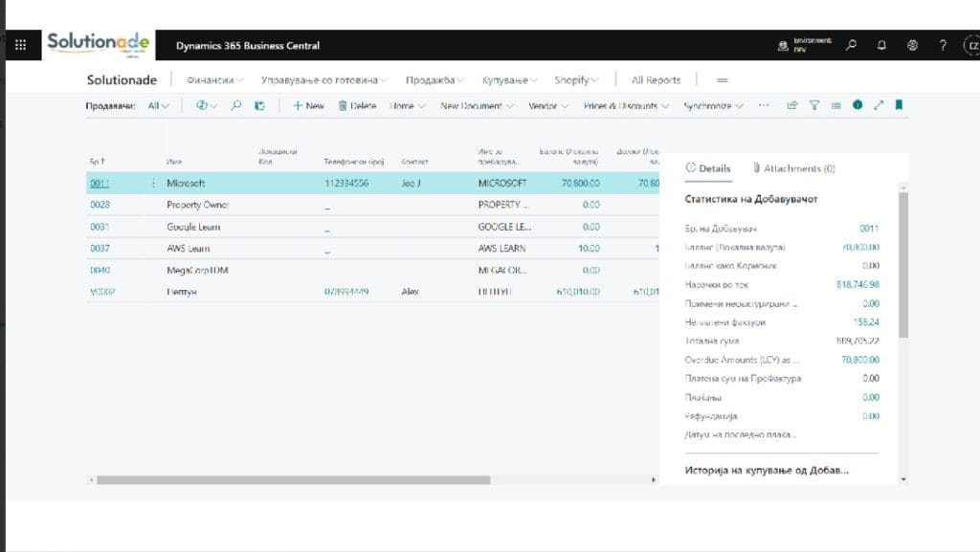Switch the list layout view icon
This screenshot has height=552, width=980.
[835, 105]
